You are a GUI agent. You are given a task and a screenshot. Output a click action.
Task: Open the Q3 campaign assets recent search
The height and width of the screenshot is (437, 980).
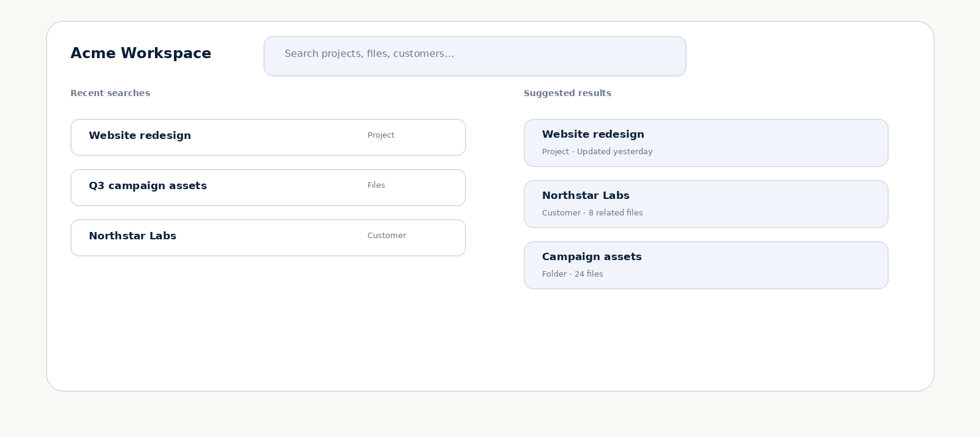268,187
